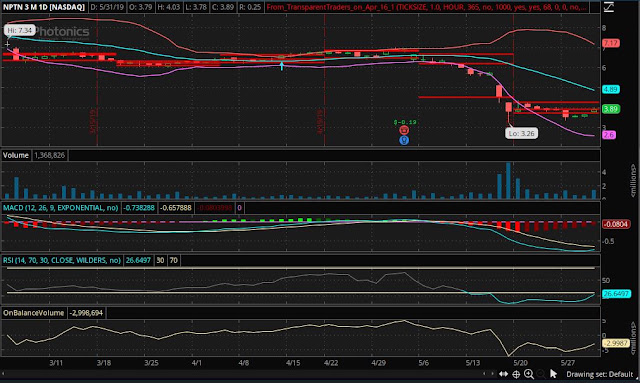Screen dimensions: 640x383
Task: Click the MACD (12, 26, 9, EXPONENTIAL) label
Action: 60,208
